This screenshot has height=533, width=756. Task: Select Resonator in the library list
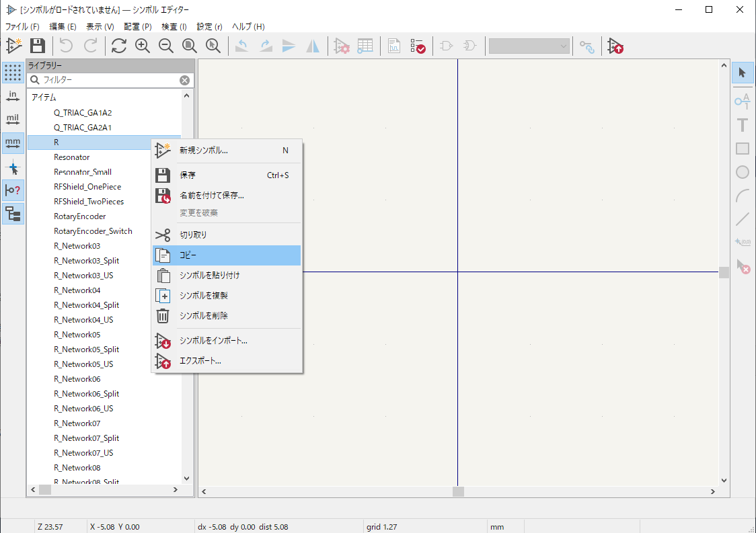[x=71, y=157]
